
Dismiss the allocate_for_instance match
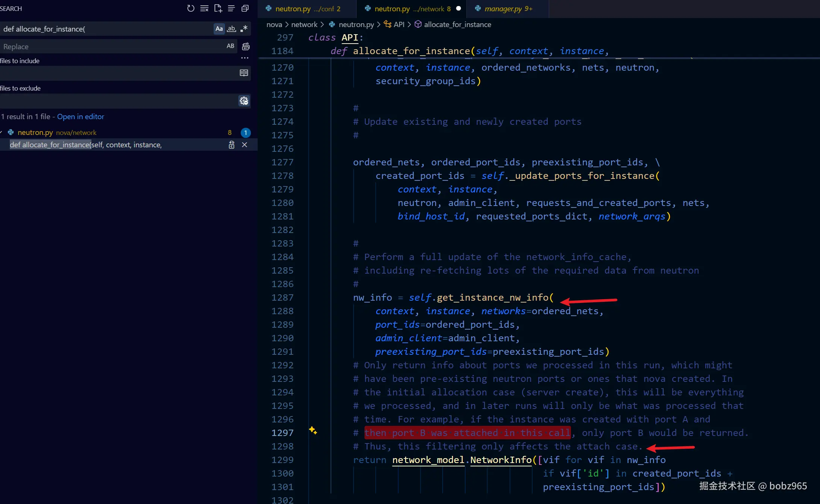point(244,145)
